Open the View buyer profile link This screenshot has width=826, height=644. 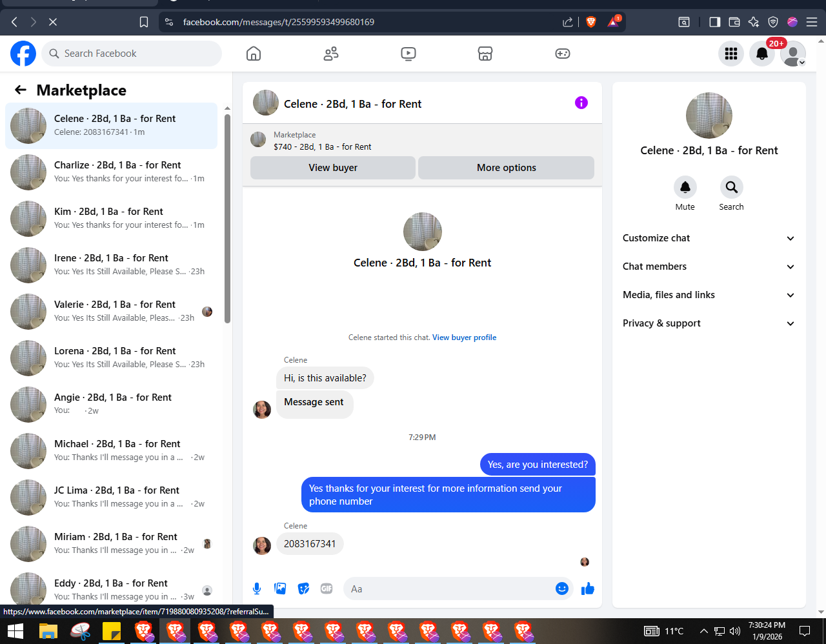(x=465, y=337)
